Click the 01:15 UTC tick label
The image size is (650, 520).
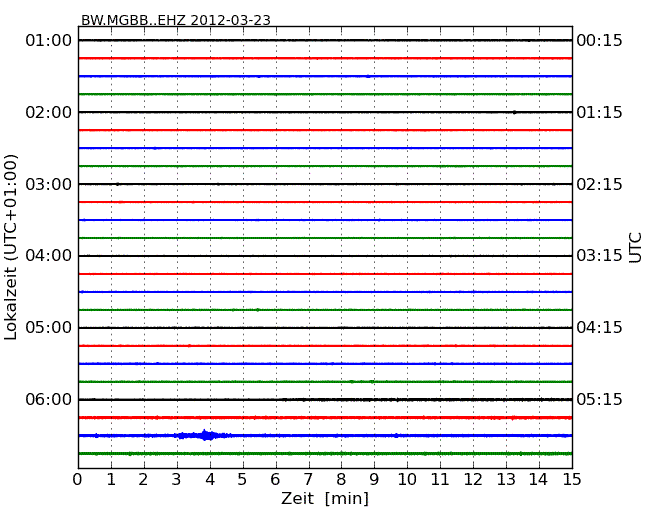click(599, 112)
